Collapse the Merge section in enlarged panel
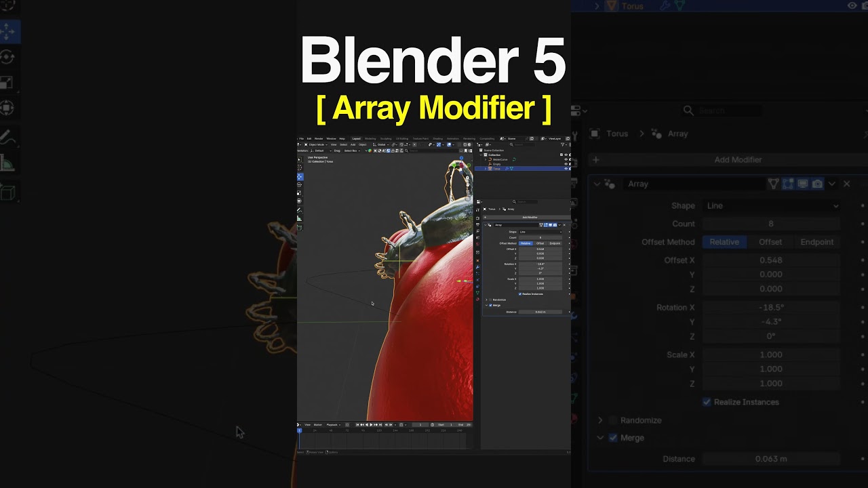868x488 pixels. click(x=600, y=438)
